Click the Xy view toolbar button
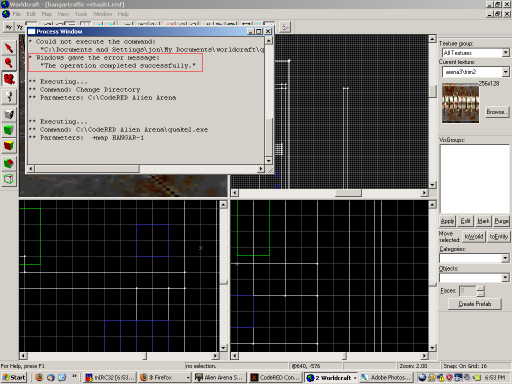Image resolution: width=512 pixels, height=384 pixels. 9,27
